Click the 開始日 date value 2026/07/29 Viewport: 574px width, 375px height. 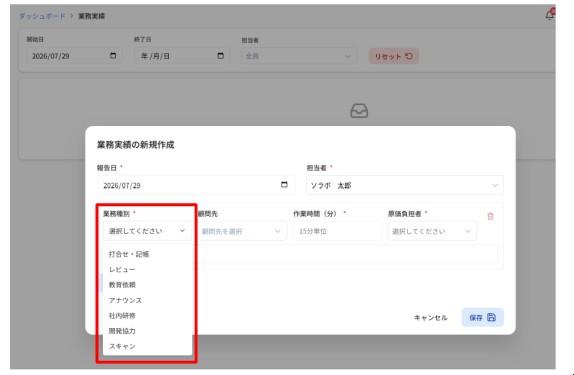tap(51, 56)
